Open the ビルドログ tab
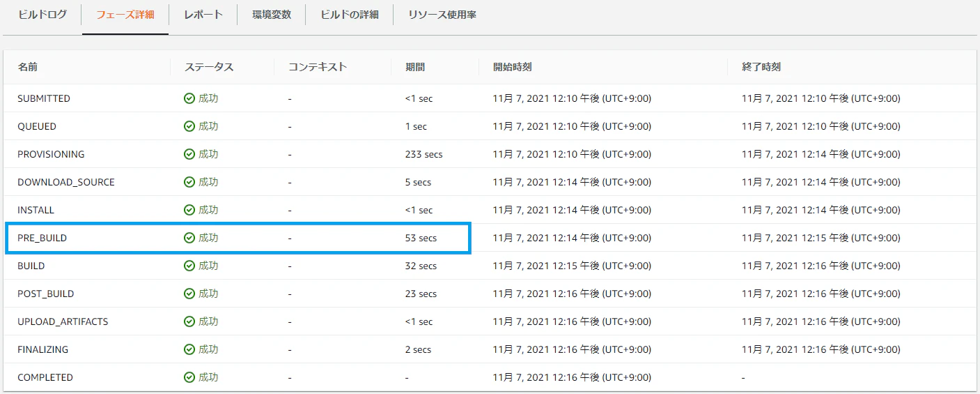 click(42, 15)
